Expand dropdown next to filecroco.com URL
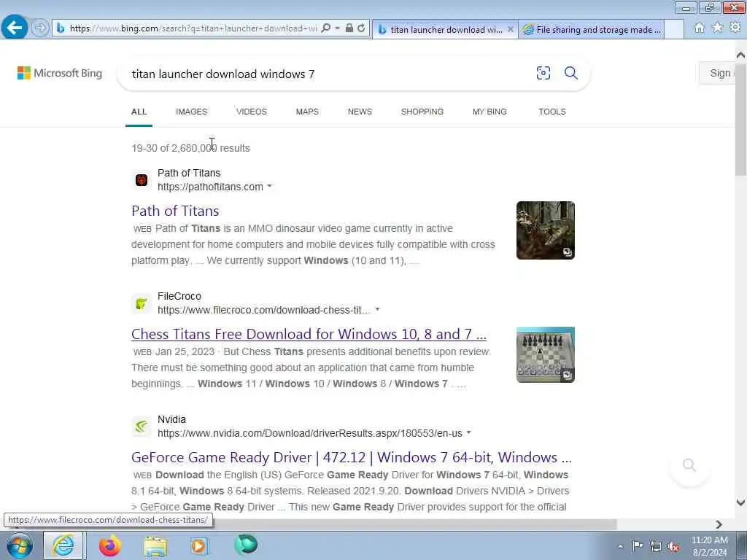Screen dimensions: 747x560 pyautogui.click(x=377, y=309)
